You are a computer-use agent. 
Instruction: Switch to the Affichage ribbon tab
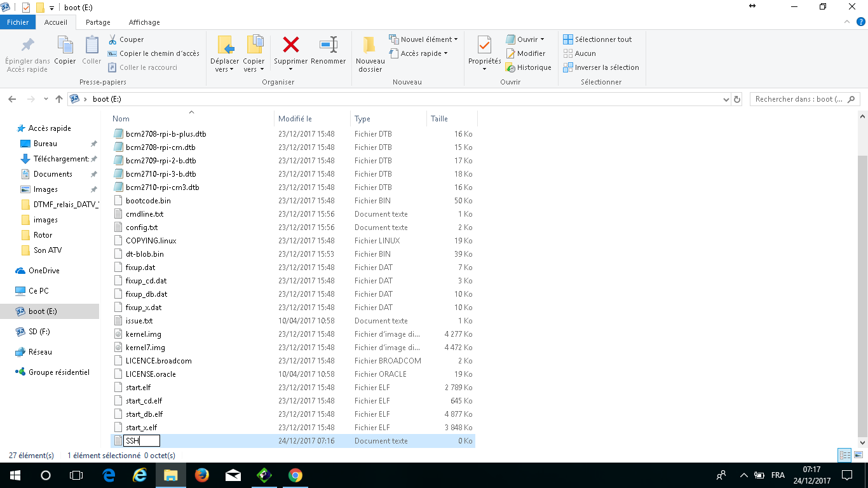144,22
